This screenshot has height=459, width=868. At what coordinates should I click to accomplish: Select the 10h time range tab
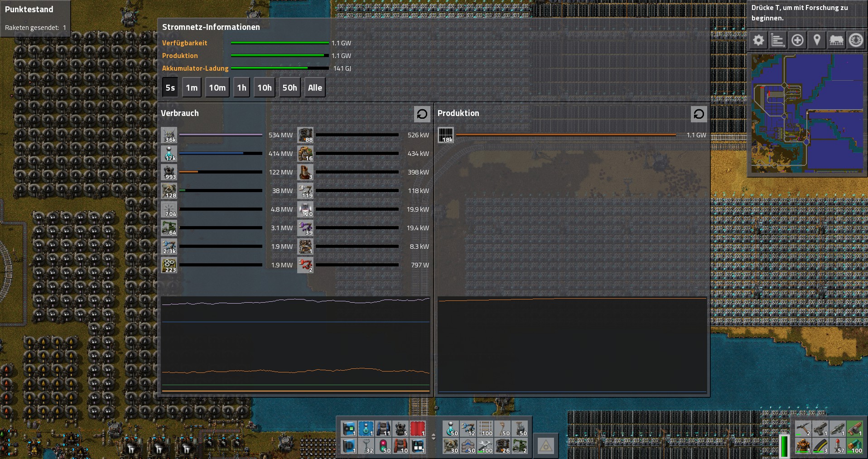coord(265,87)
